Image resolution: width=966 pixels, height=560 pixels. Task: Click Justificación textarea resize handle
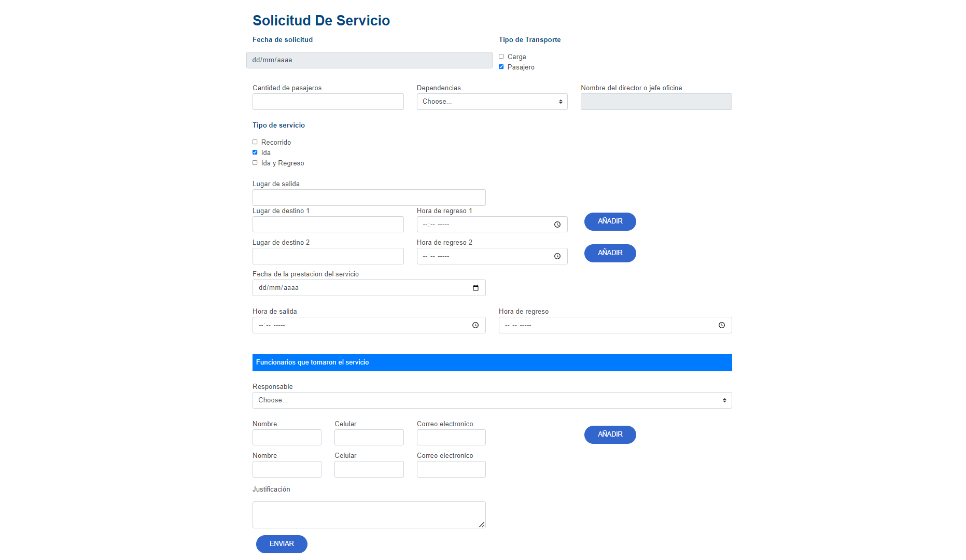click(x=482, y=524)
